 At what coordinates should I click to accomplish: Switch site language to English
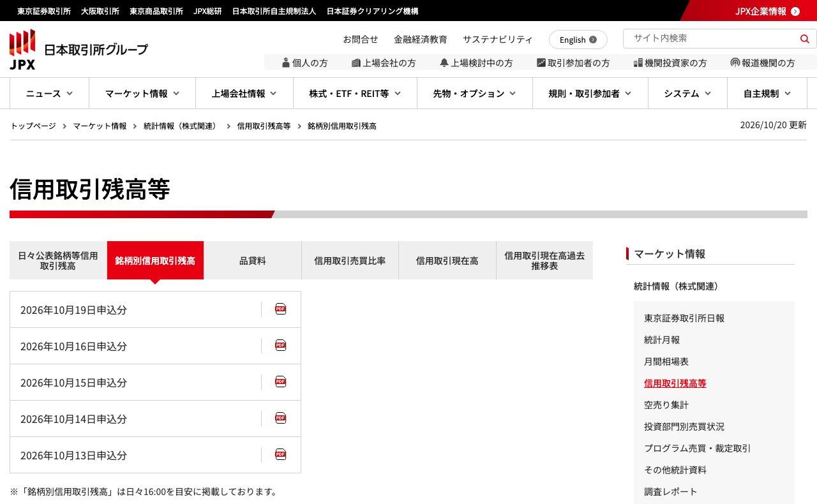(578, 40)
